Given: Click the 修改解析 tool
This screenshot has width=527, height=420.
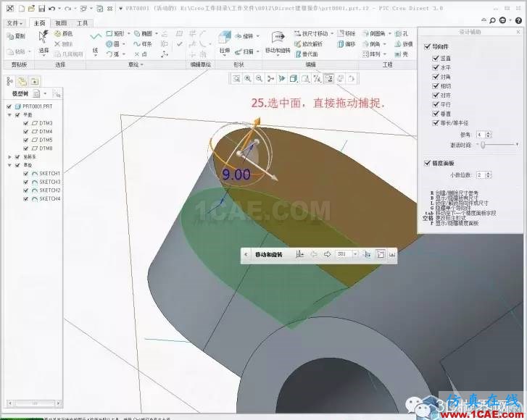Looking at the screenshot, I should [x=308, y=44].
